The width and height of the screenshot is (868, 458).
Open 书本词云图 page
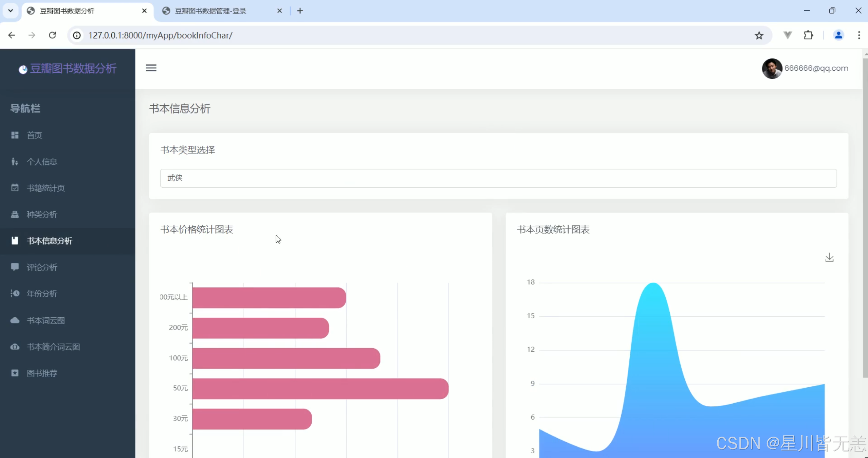click(x=45, y=320)
